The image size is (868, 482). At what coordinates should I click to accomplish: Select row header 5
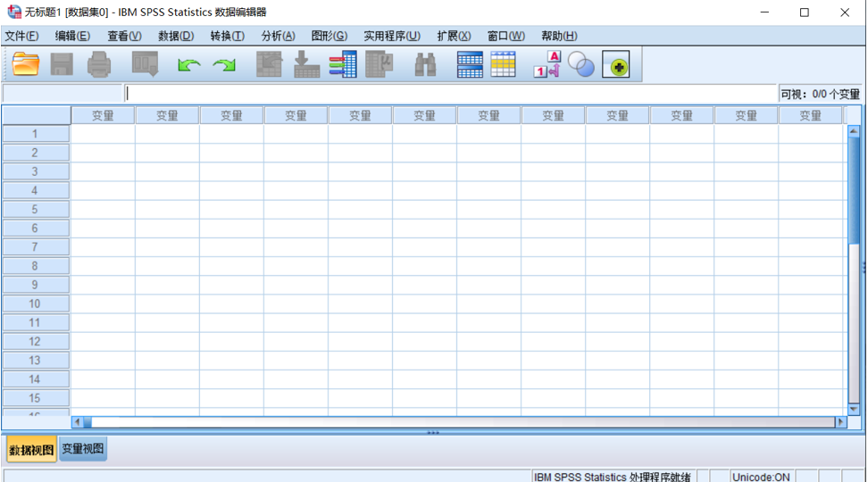point(36,209)
